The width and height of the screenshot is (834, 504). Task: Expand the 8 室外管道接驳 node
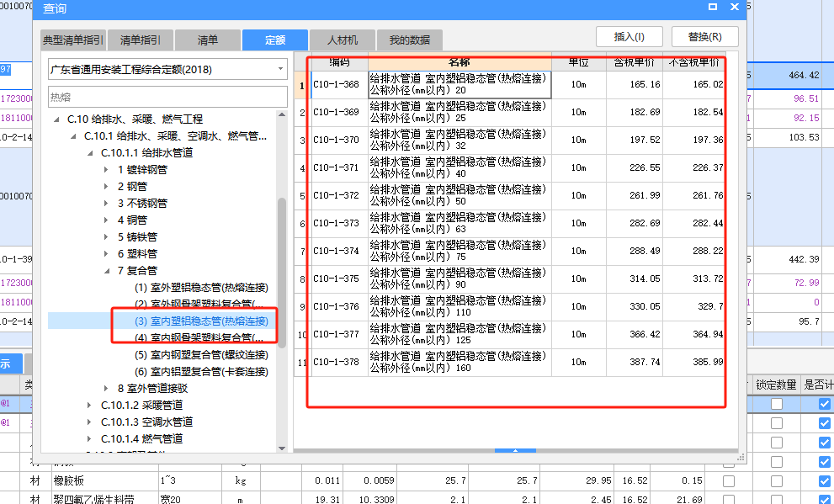[x=106, y=389]
